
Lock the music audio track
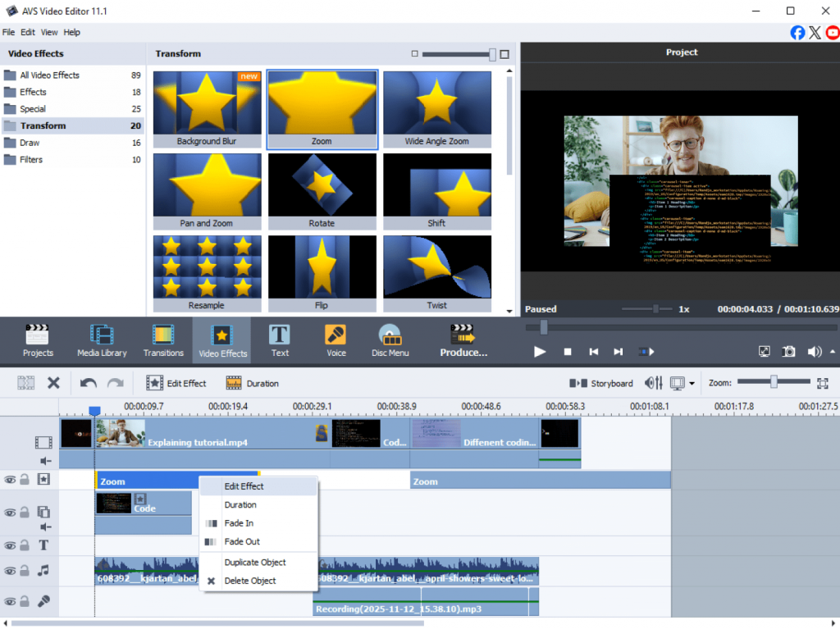pyautogui.click(x=25, y=571)
